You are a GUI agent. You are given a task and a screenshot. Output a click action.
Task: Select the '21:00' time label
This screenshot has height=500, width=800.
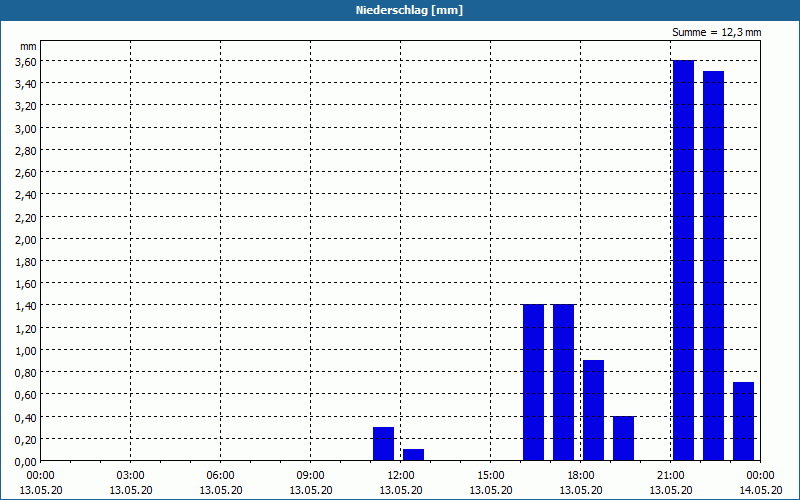pos(671,476)
